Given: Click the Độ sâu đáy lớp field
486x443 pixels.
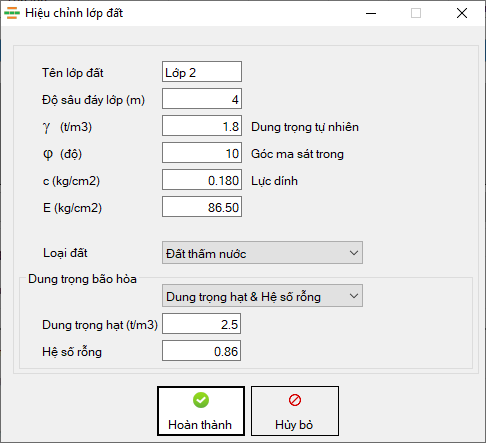Looking at the screenshot, I should click(202, 98).
